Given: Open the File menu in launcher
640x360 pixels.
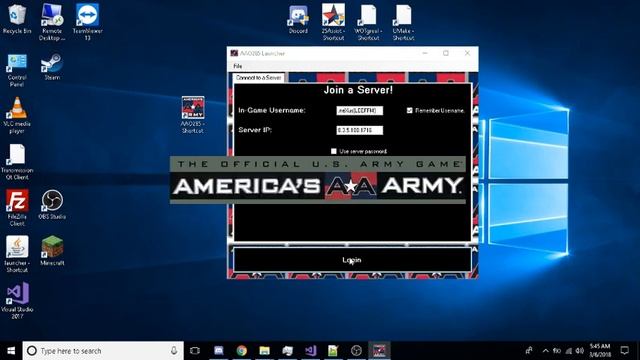Looking at the screenshot, I should click(x=238, y=66).
